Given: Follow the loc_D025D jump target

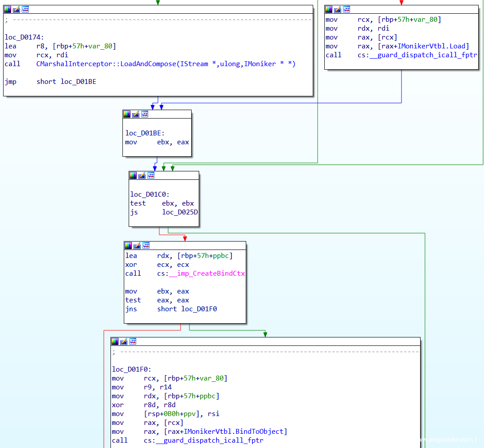Looking at the screenshot, I should (180, 212).
